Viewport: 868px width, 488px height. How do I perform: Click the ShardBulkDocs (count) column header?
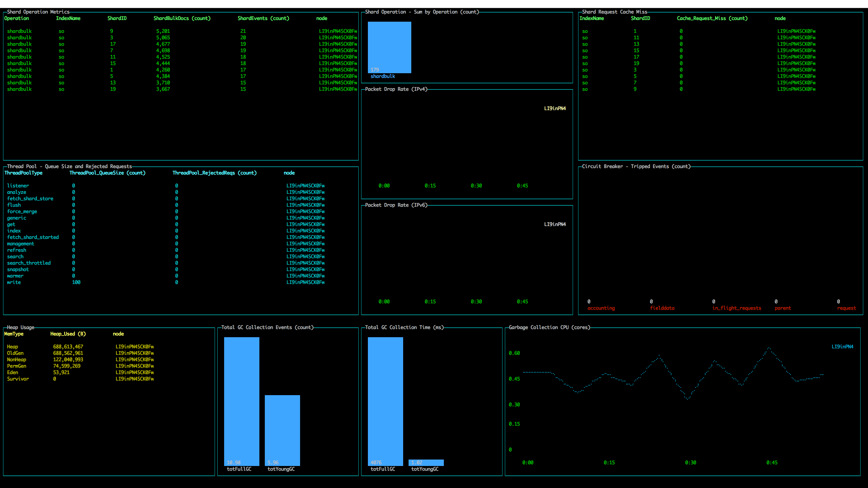tap(182, 18)
